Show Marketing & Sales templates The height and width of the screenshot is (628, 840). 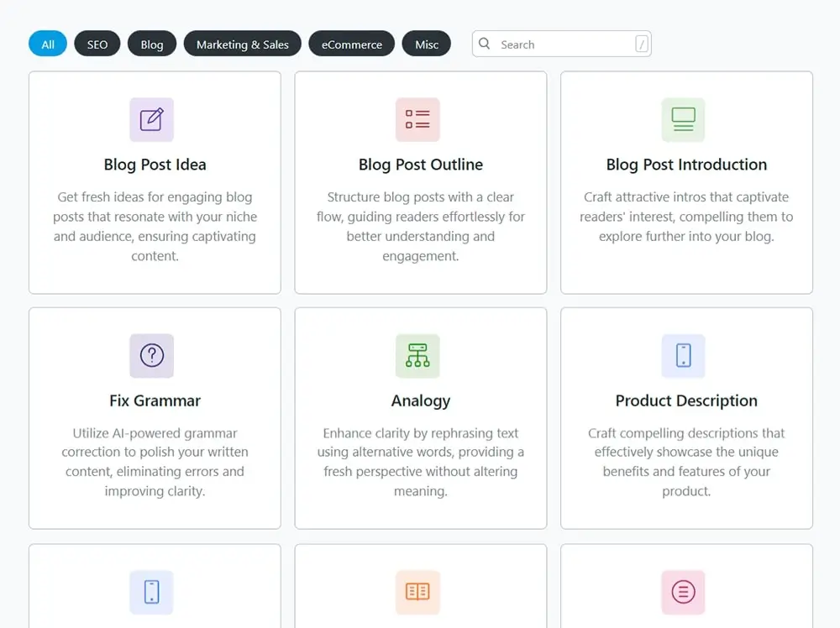(x=242, y=44)
